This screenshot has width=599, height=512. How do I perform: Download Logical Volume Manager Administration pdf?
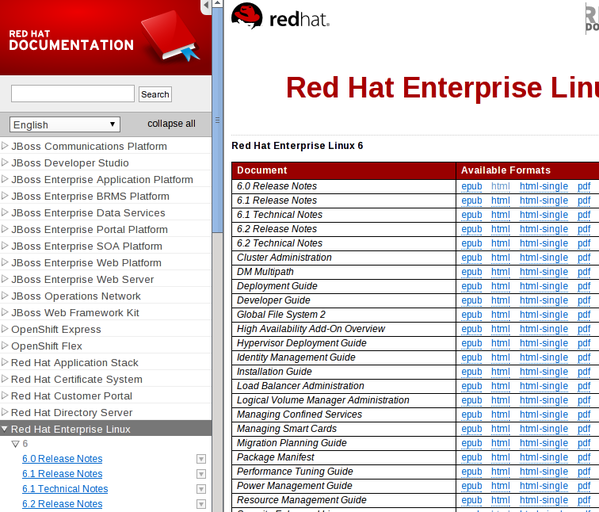(584, 400)
